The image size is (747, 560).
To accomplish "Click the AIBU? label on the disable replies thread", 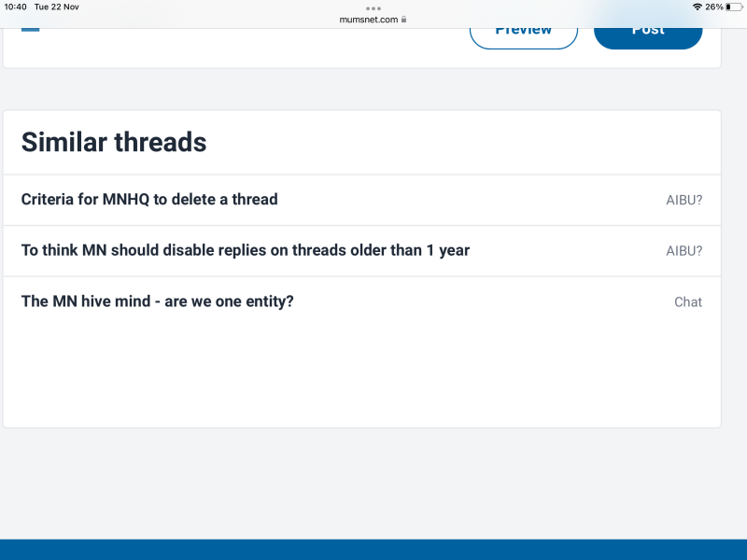I will click(684, 250).
